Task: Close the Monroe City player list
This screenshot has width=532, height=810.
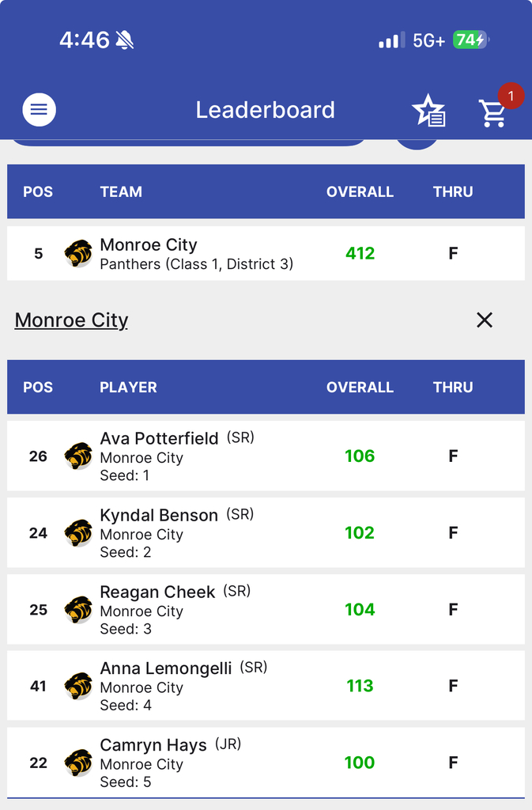Action: click(x=485, y=320)
